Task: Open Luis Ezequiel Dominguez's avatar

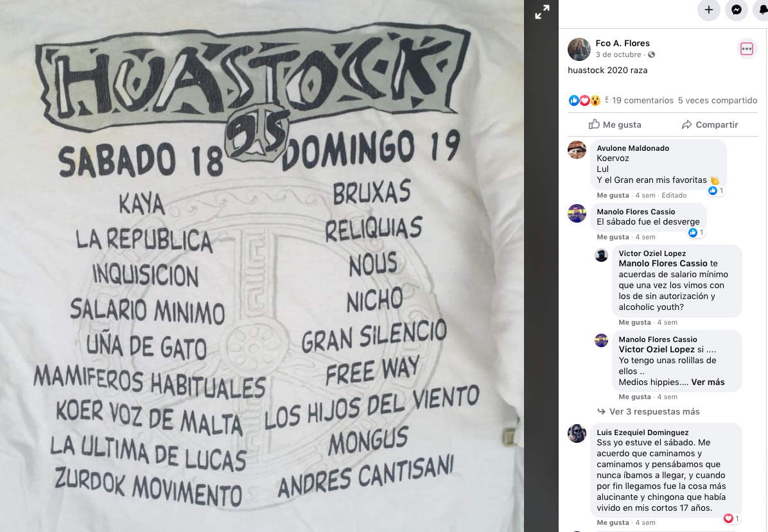Action: 577,433
